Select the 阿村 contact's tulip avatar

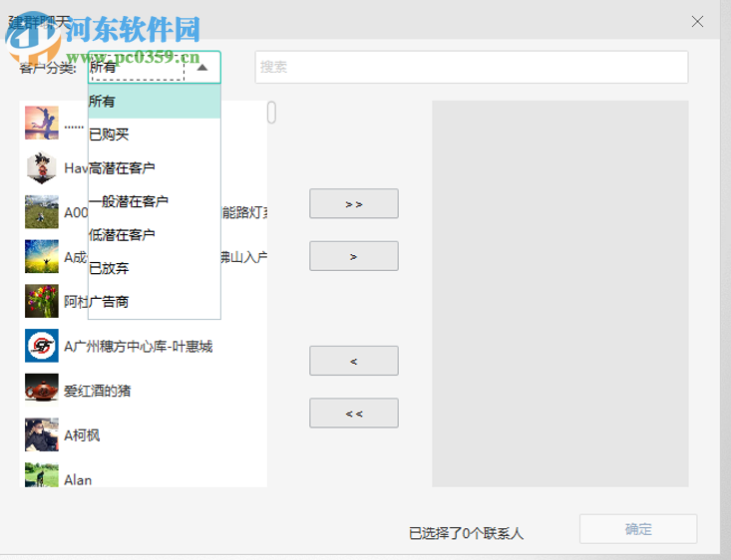pyautogui.click(x=42, y=301)
